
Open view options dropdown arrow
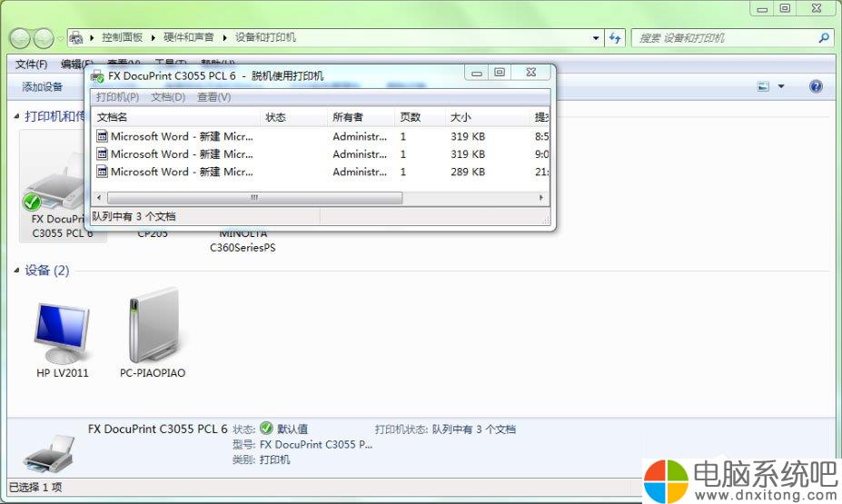tap(781, 86)
